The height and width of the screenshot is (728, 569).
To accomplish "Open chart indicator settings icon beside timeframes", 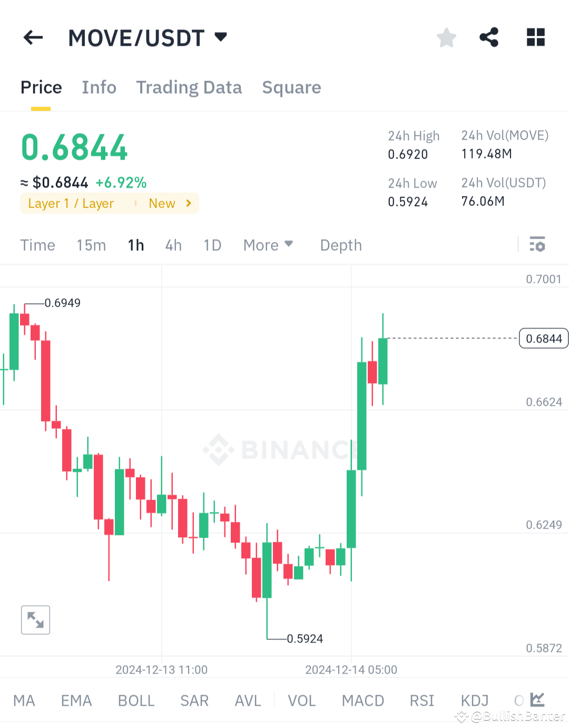I will (x=537, y=245).
